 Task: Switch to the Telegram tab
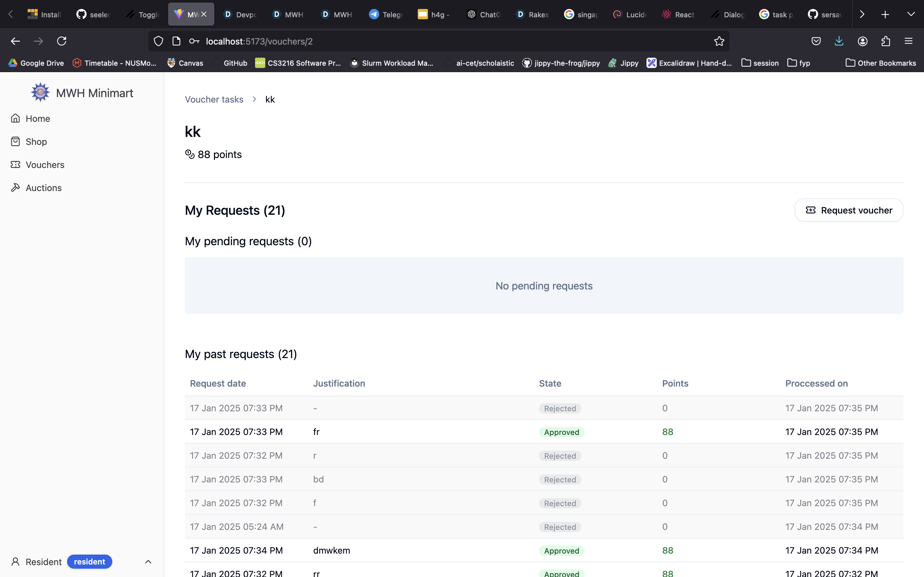click(x=386, y=14)
